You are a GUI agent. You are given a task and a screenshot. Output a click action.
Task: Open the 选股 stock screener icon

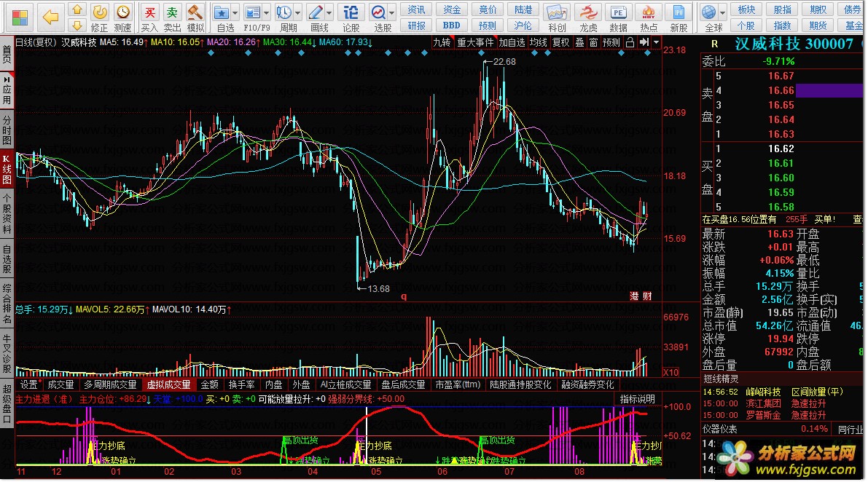(x=379, y=12)
